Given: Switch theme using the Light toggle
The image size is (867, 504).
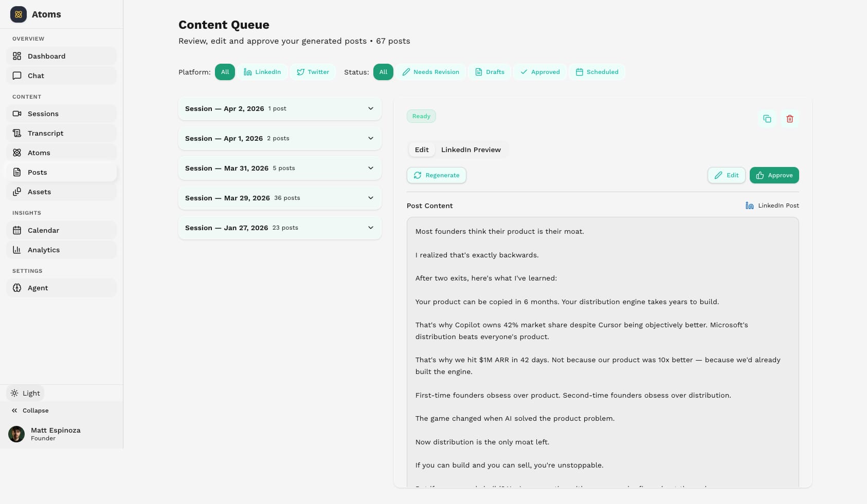Looking at the screenshot, I should pyautogui.click(x=25, y=393).
